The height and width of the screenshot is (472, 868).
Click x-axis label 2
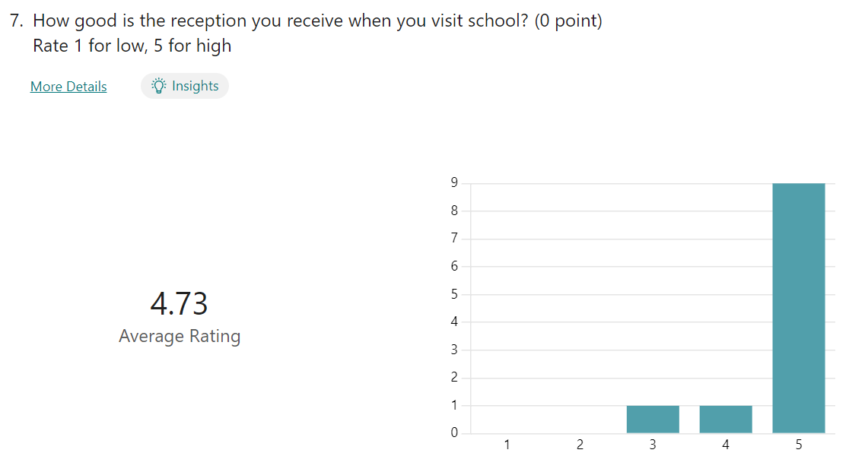click(x=580, y=445)
